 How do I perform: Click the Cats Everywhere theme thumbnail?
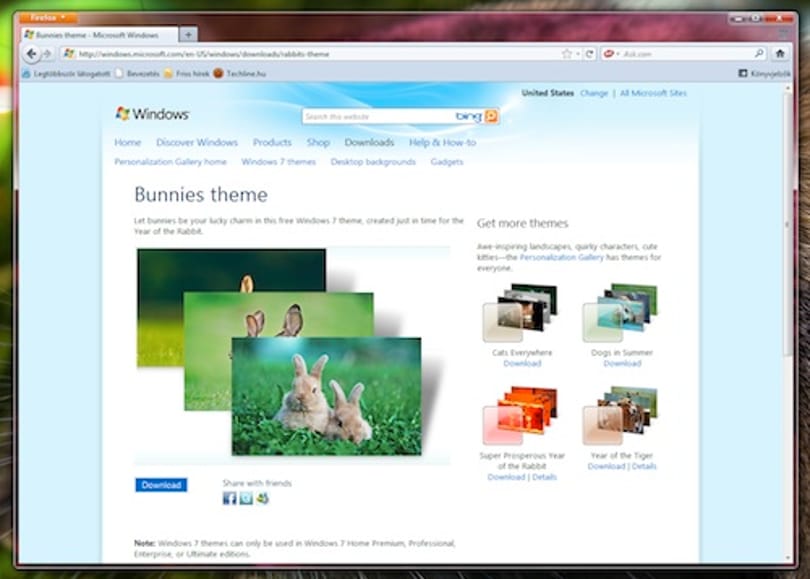[x=520, y=312]
